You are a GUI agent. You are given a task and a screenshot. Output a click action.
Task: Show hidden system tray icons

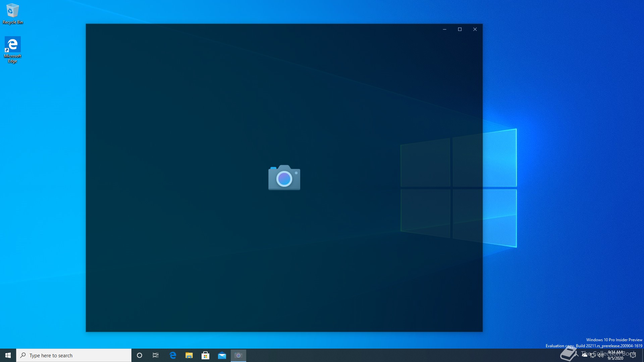[x=577, y=355]
